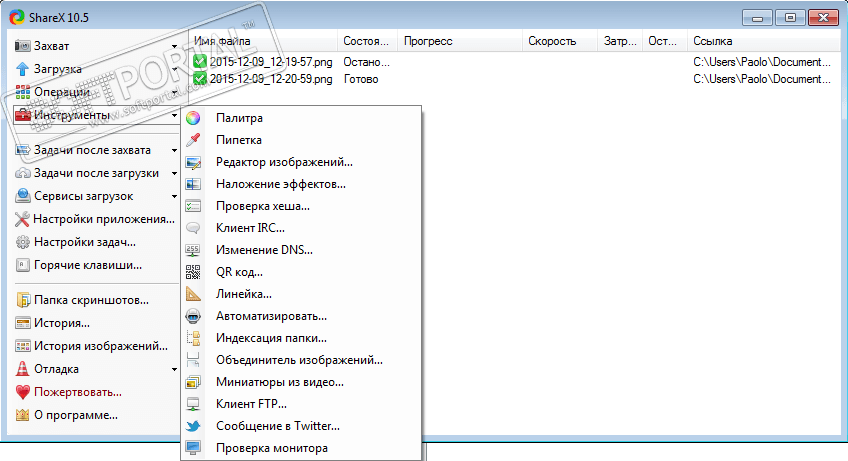Click the Пипетка eyedropper icon
848x461 pixels.
193,140
